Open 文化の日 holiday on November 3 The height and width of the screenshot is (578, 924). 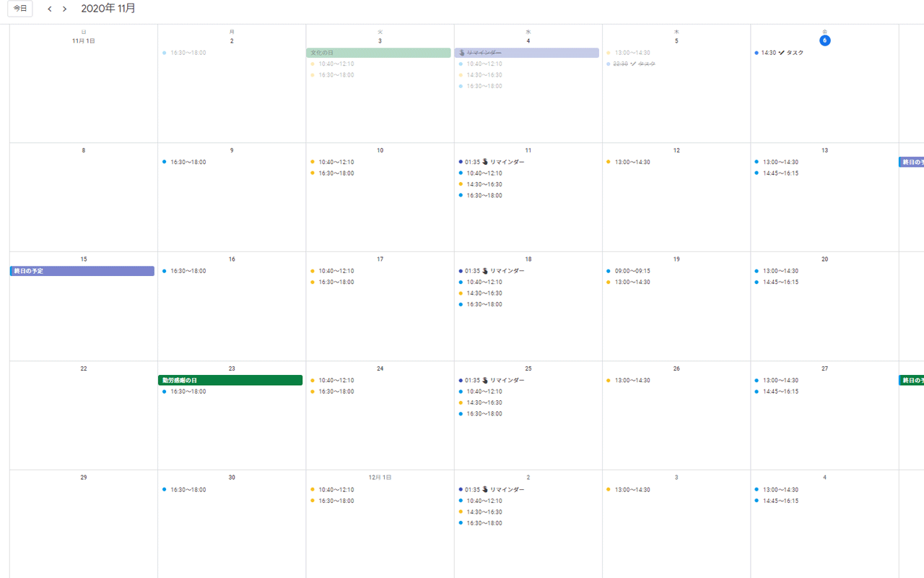coord(378,53)
